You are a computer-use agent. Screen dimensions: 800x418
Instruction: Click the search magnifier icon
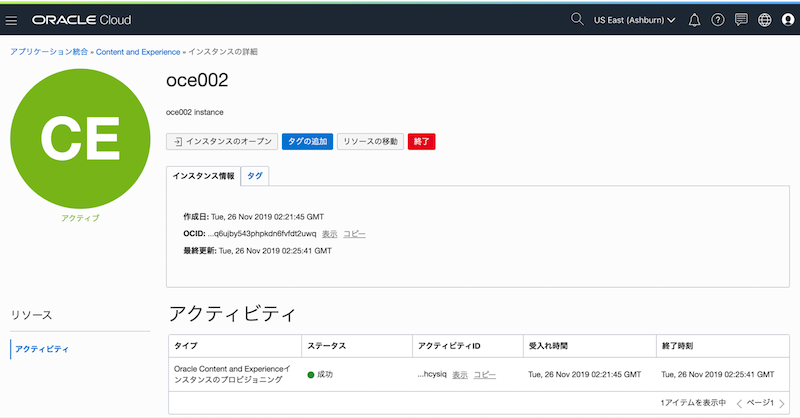(576, 19)
